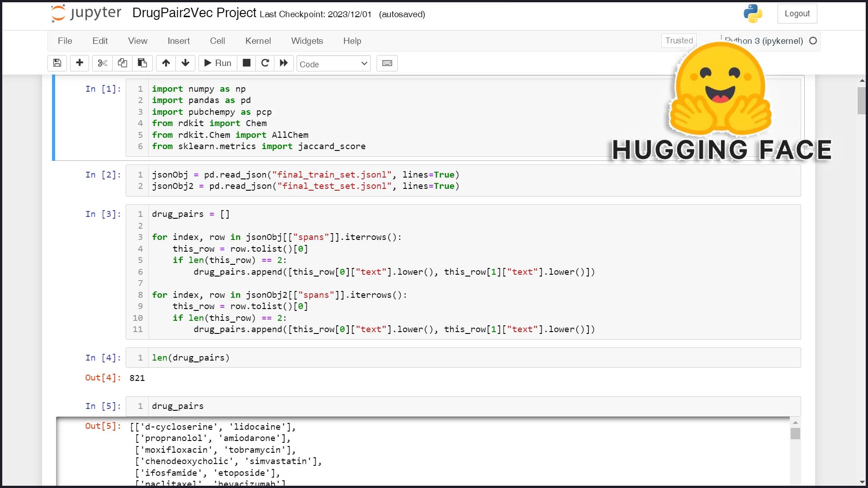Open the File menu
This screenshot has height=488, width=868.
[65, 41]
